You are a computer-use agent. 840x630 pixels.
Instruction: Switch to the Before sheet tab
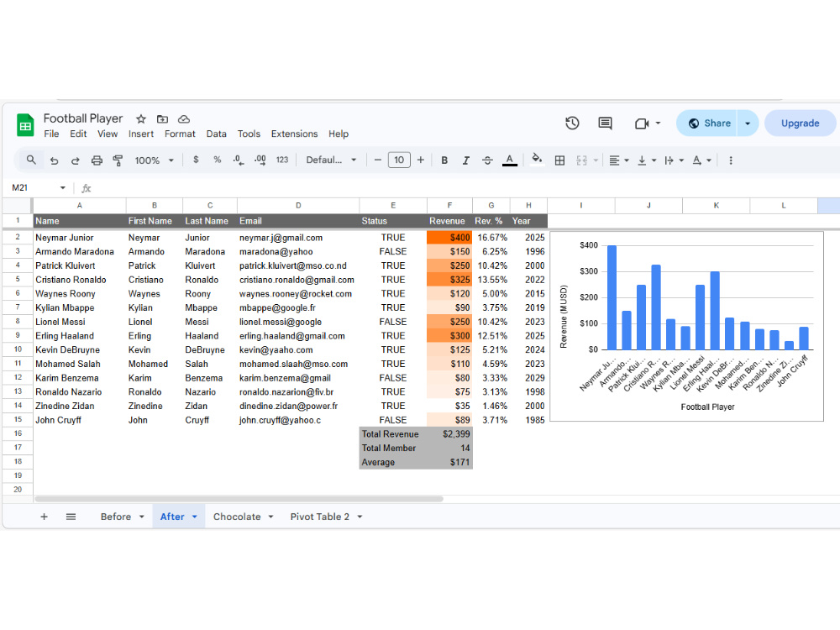[116, 517]
